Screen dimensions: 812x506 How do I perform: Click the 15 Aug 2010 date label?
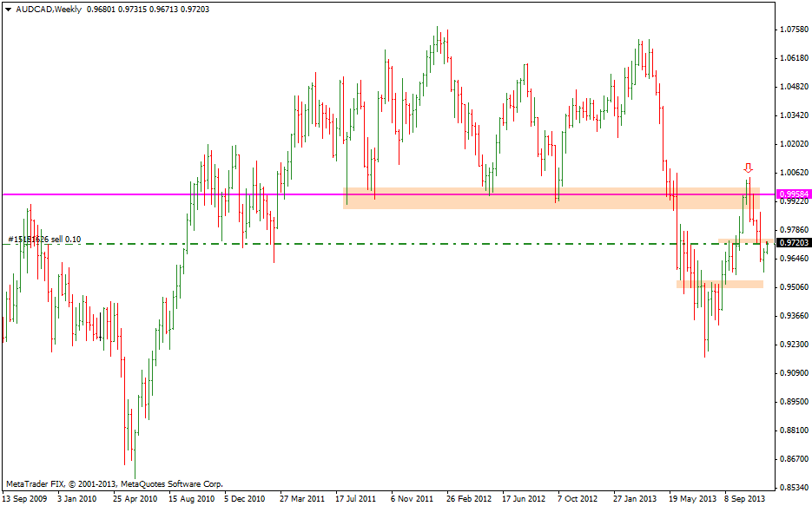[x=191, y=499]
